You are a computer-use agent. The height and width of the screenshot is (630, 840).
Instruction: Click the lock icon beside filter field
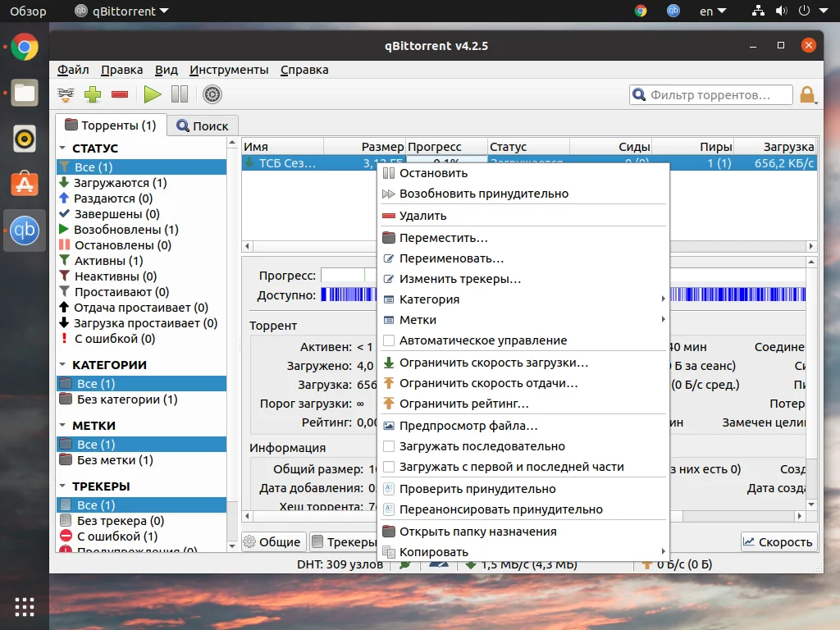pos(807,94)
